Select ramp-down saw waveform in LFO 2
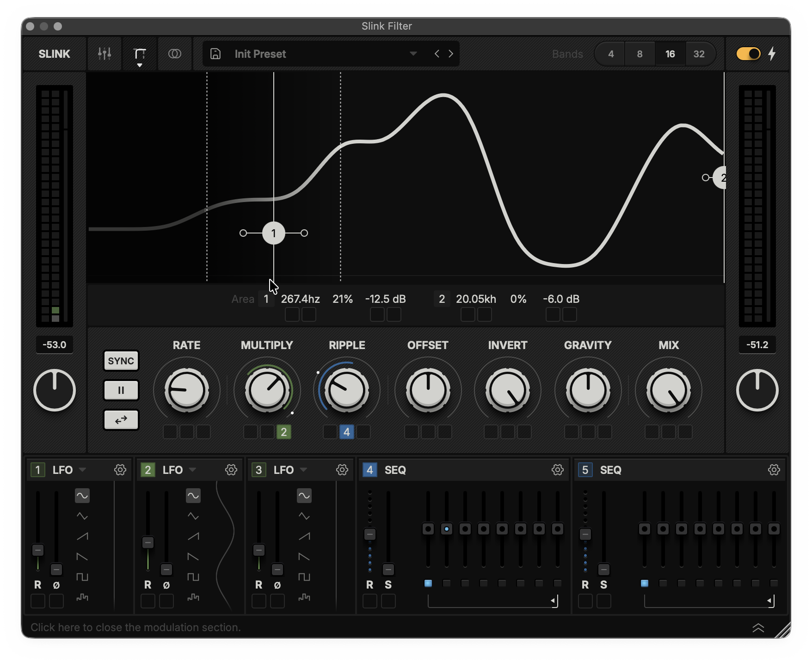The image size is (812, 663). 193,557
